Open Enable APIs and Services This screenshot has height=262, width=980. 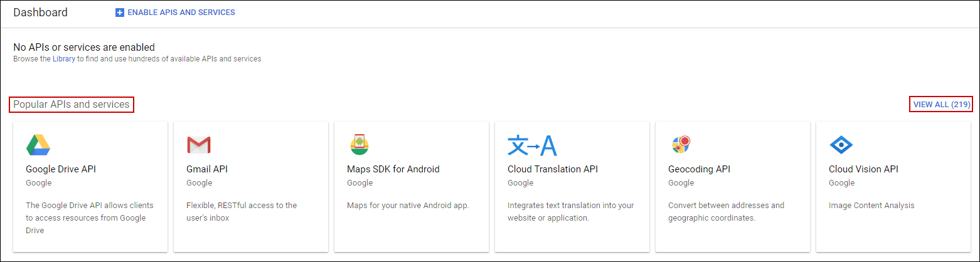pyautogui.click(x=175, y=13)
